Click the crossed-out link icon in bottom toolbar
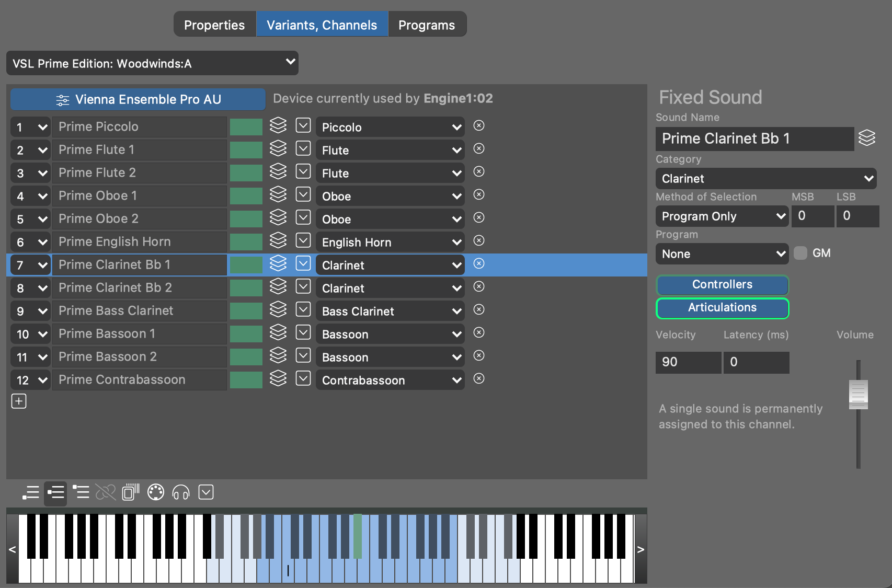The width and height of the screenshot is (892, 588). pyautogui.click(x=106, y=492)
